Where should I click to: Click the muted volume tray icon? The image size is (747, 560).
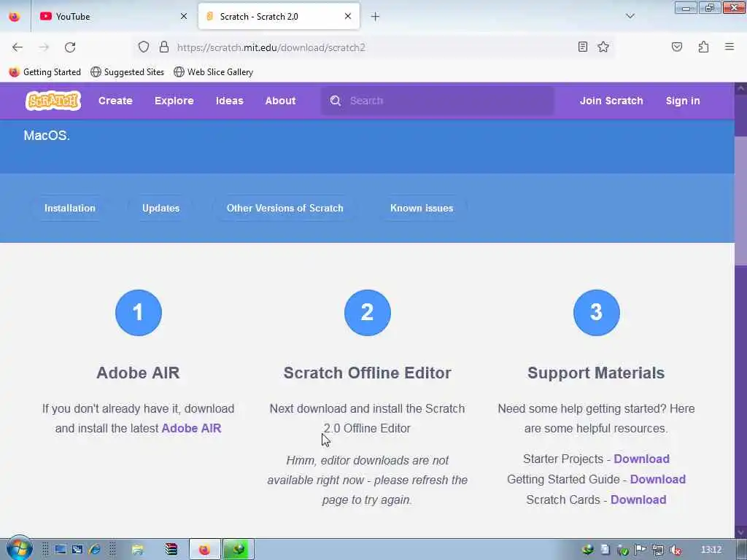coord(675,550)
